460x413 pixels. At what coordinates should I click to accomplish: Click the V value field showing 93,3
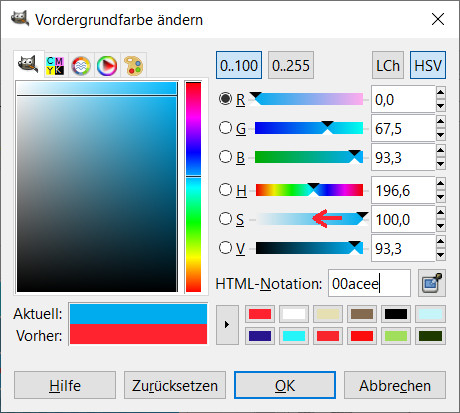tap(403, 248)
